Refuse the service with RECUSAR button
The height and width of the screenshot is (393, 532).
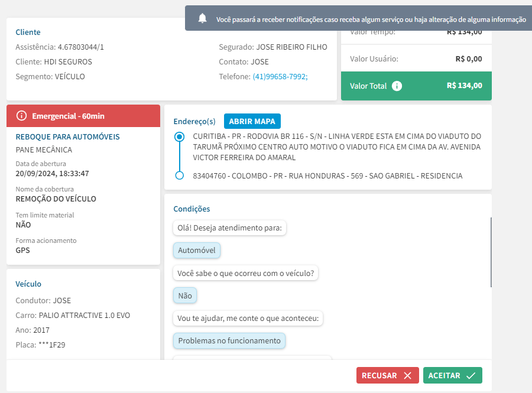pos(387,375)
